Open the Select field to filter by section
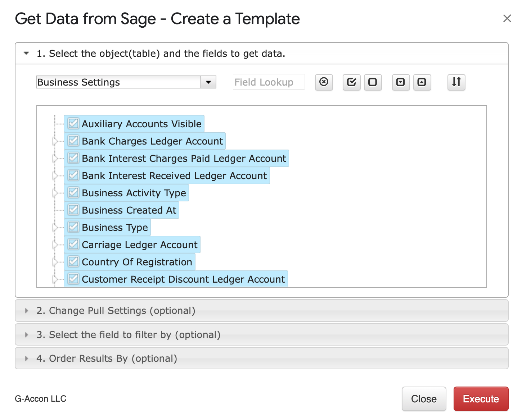Screen dimensions: 522x420 128,335
